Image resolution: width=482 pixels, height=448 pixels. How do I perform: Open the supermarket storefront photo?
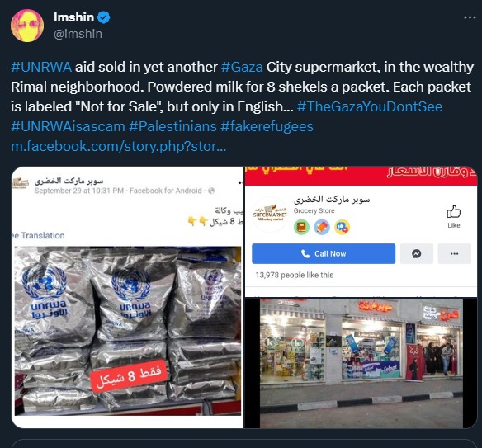click(x=361, y=363)
